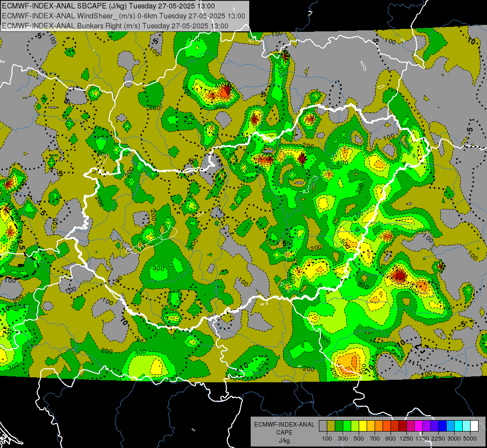Viewport: 487px width, 448px height.
Task: Choose the crimson-pink swatch right of 1250
Action: click(410, 426)
